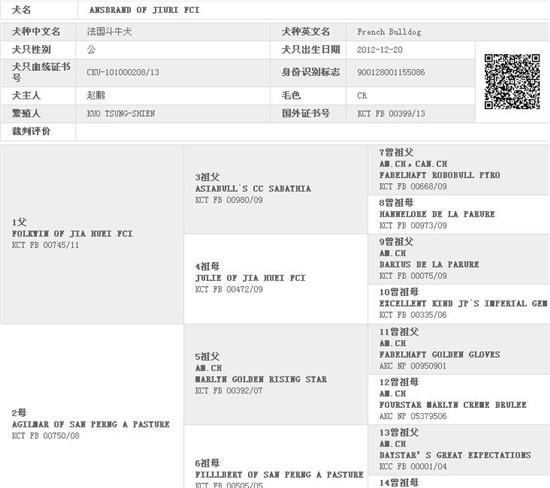Click HANNELORE DE LA PARURE ancestor
Viewport: 550px width, 488px height.
click(x=437, y=214)
